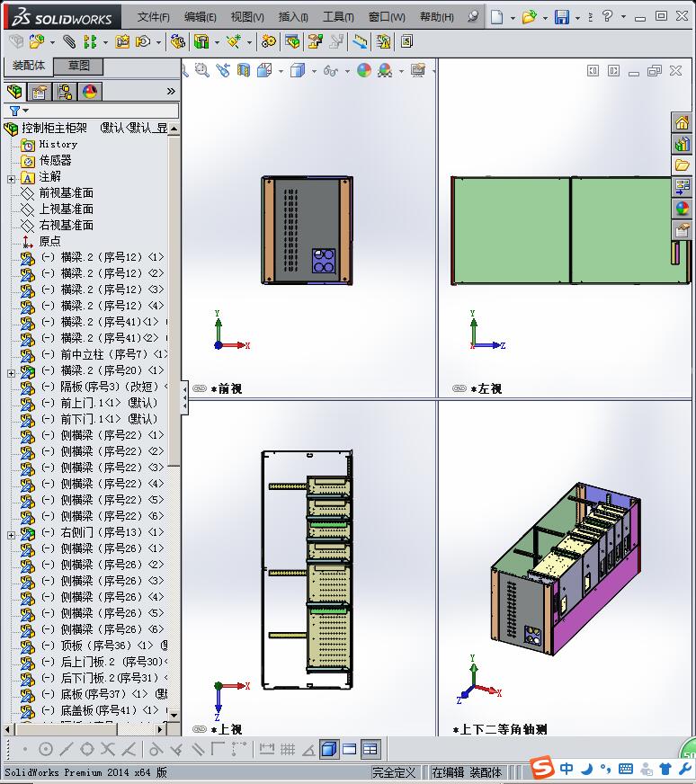
Task: Click the Reference Geometry icon
Action: pyautogui.click(x=234, y=42)
